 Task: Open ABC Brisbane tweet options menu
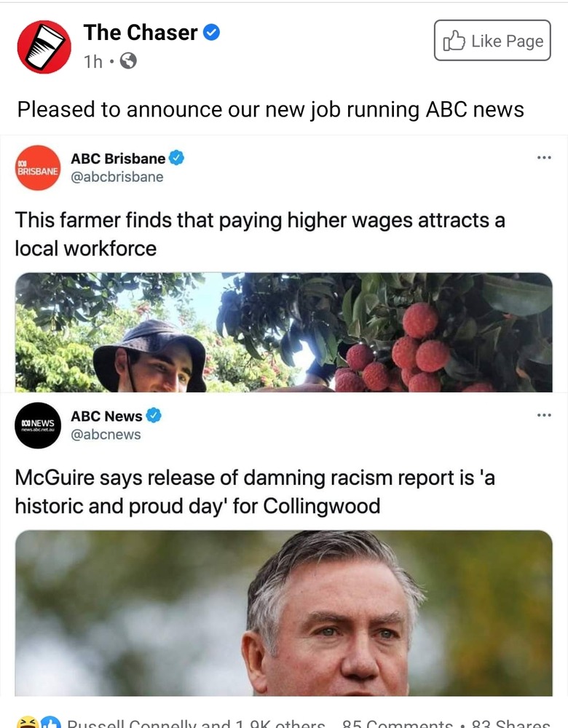click(544, 158)
